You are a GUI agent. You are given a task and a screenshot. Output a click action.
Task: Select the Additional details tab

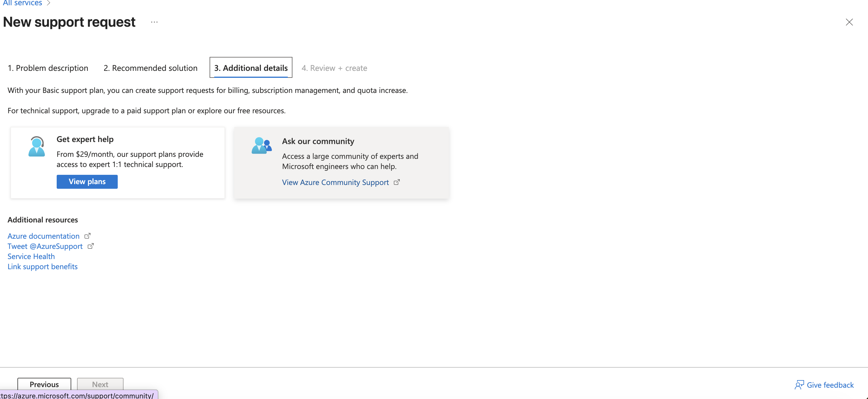click(251, 68)
